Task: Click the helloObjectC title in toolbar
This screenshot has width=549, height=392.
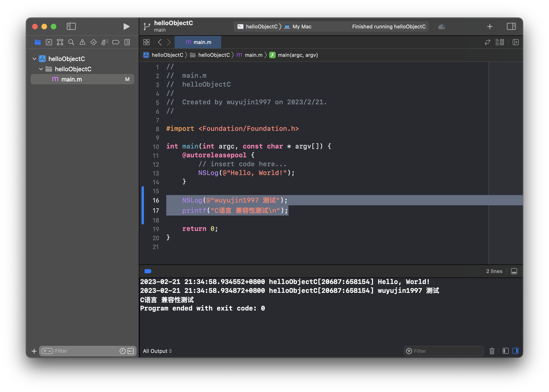Action: click(173, 23)
